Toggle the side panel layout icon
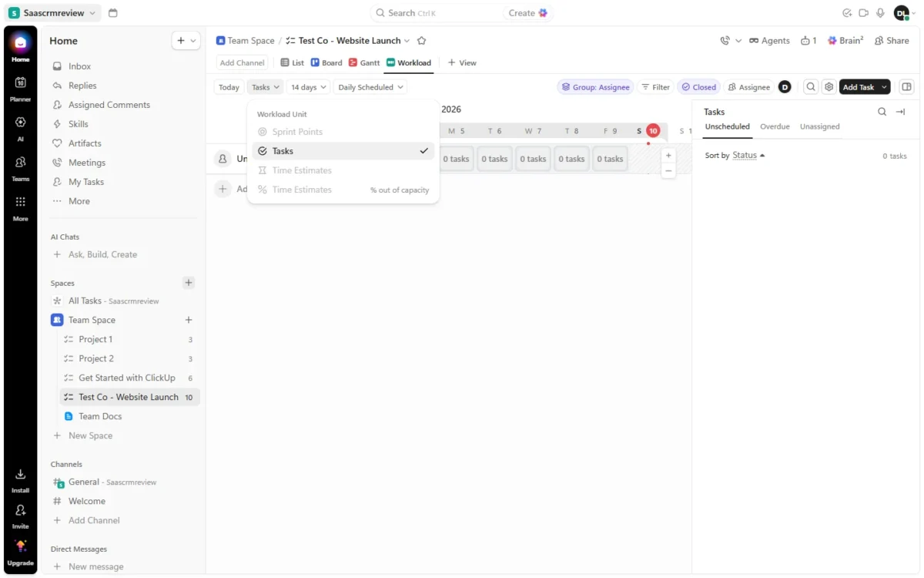 [x=906, y=87]
